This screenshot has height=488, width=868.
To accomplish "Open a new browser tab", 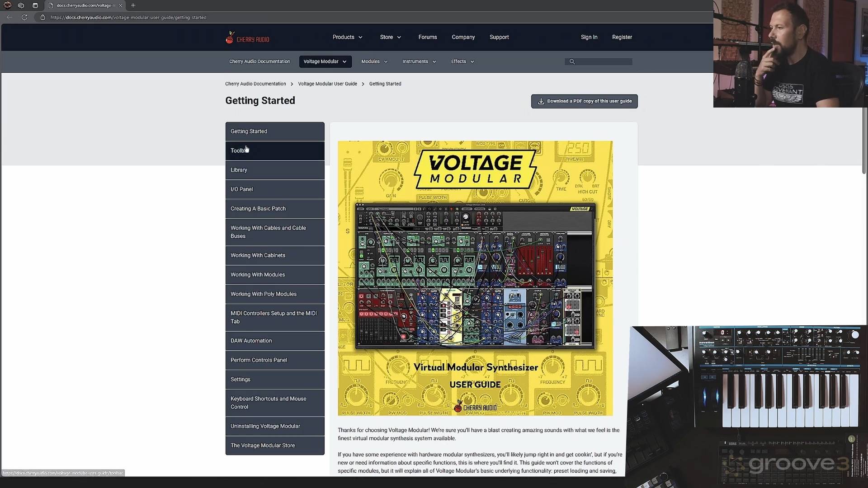I will tap(133, 5).
